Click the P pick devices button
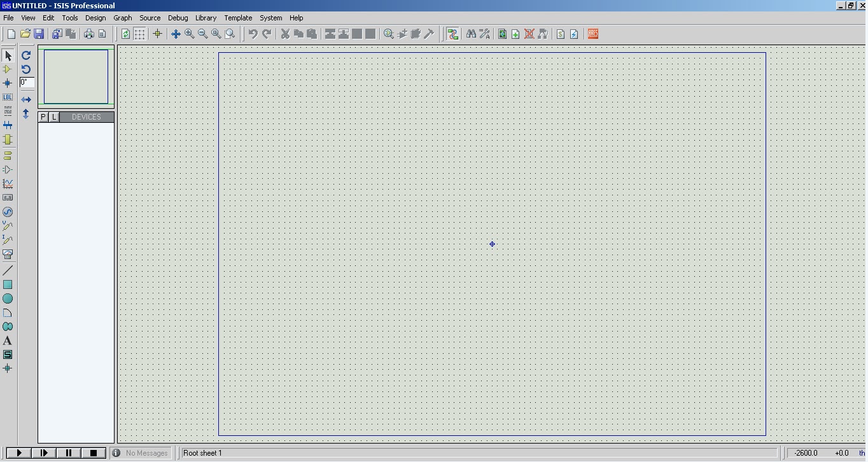Image resolution: width=868 pixels, height=462 pixels. click(43, 117)
